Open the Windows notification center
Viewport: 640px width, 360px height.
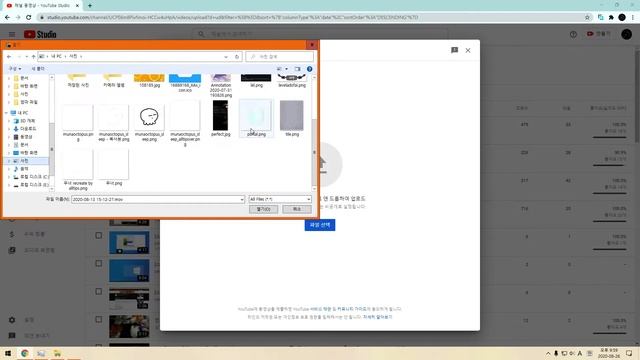pos(629,353)
